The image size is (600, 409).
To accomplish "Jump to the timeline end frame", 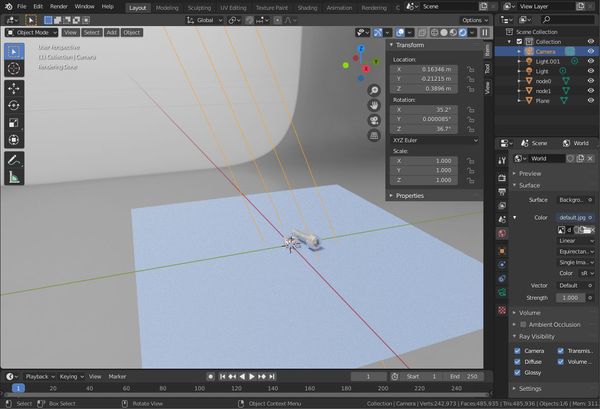I will coord(272,376).
